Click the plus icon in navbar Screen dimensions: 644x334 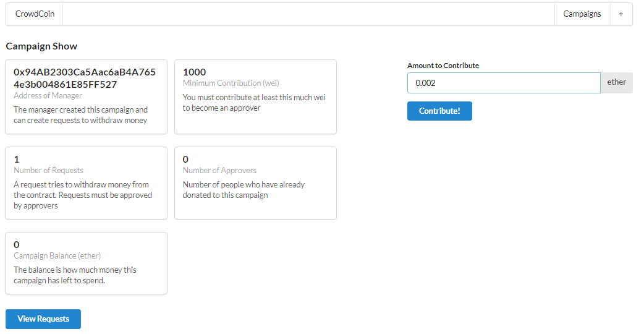pyautogui.click(x=621, y=14)
